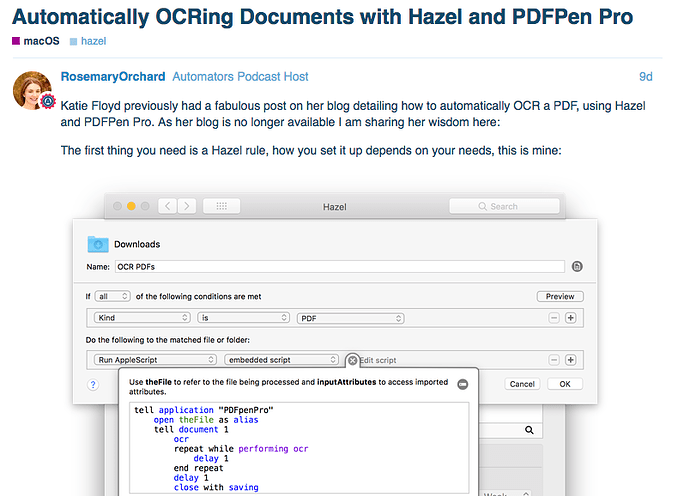Open the macOS category tag
The height and width of the screenshot is (496, 690).
38,42
